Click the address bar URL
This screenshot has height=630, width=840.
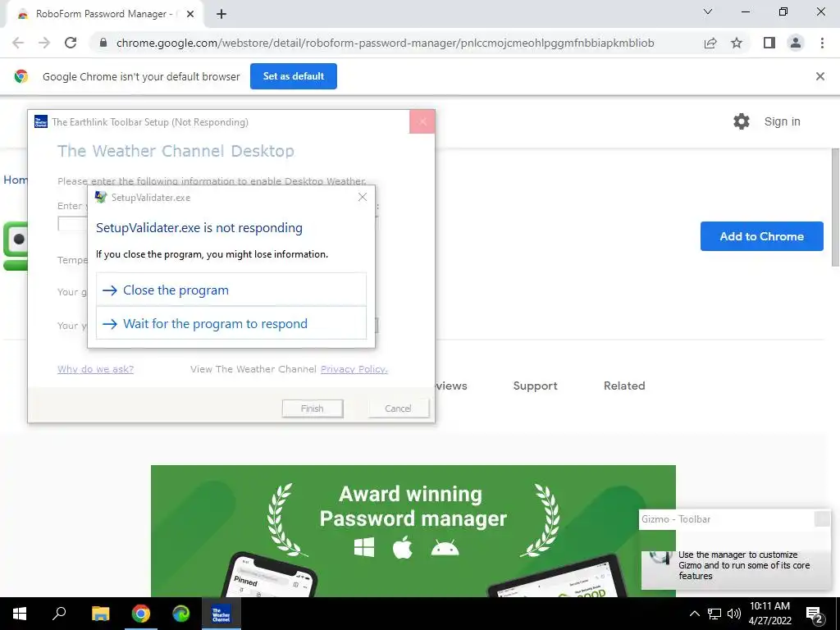pyautogui.click(x=386, y=43)
